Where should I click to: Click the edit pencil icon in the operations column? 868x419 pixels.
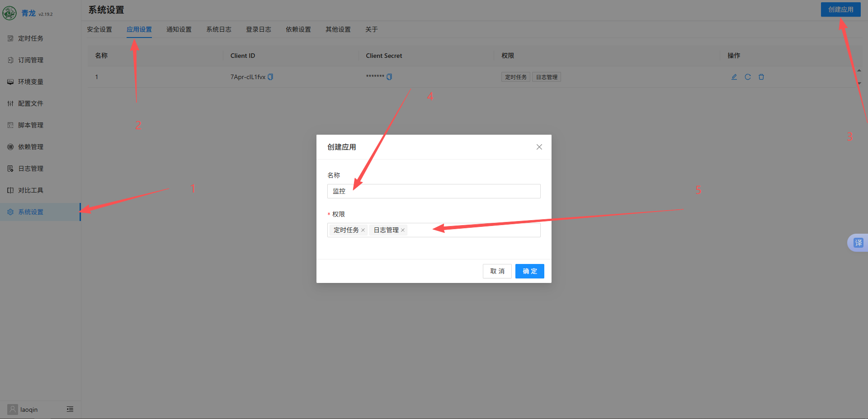734,77
